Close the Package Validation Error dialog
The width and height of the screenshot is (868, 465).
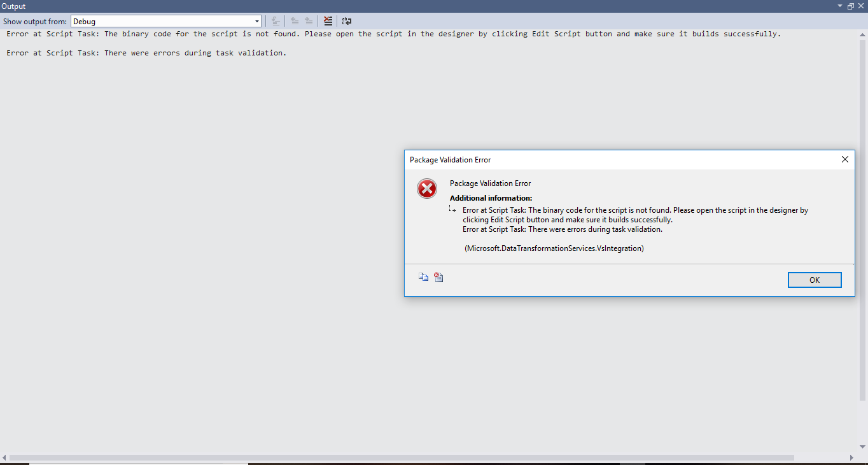[x=845, y=160]
